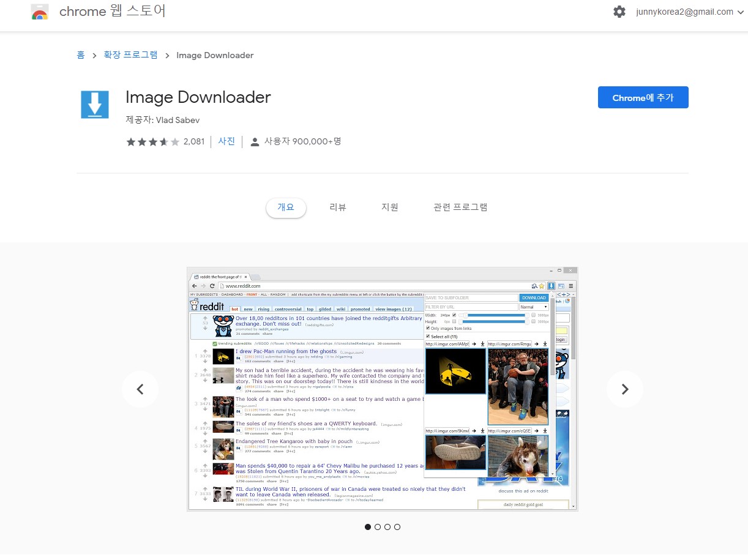This screenshot has width=748, height=560.
Task: Open the settings gear icon
Action: [619, 12]
